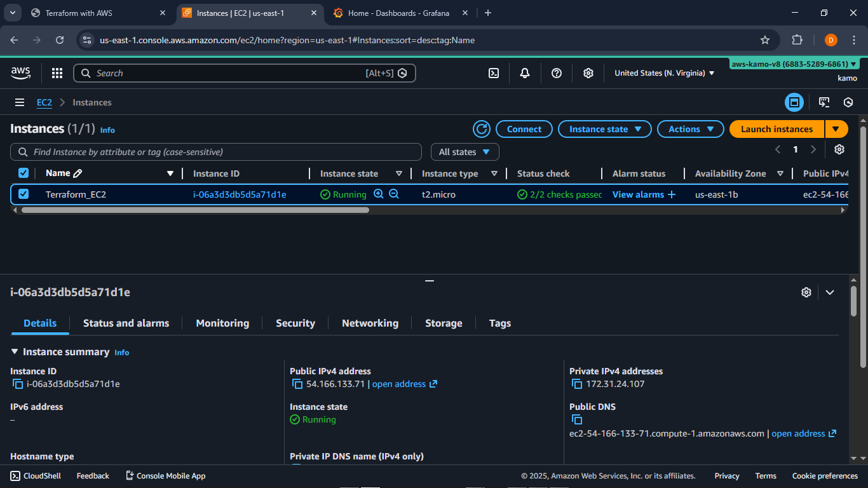The width and height of the screenshot is (868, 488).
Task: Copy the Public IPv4 address value
Action: pyautogui.click(x=297, y=384)
